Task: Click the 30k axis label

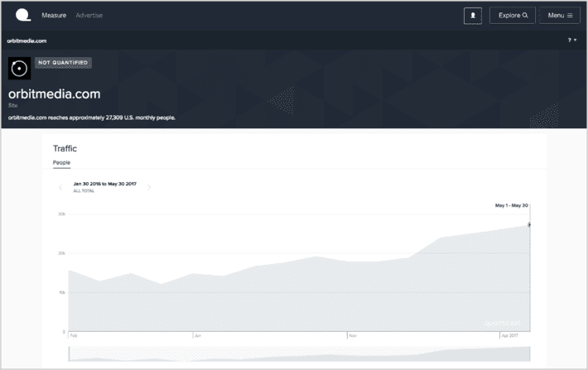Action: (x=62, y=214)
